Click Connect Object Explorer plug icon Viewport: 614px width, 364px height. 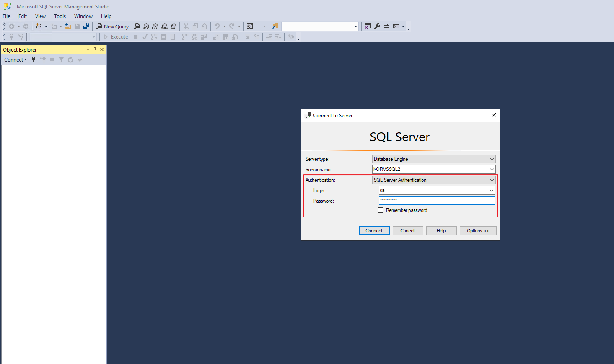[x=34, y=59]
